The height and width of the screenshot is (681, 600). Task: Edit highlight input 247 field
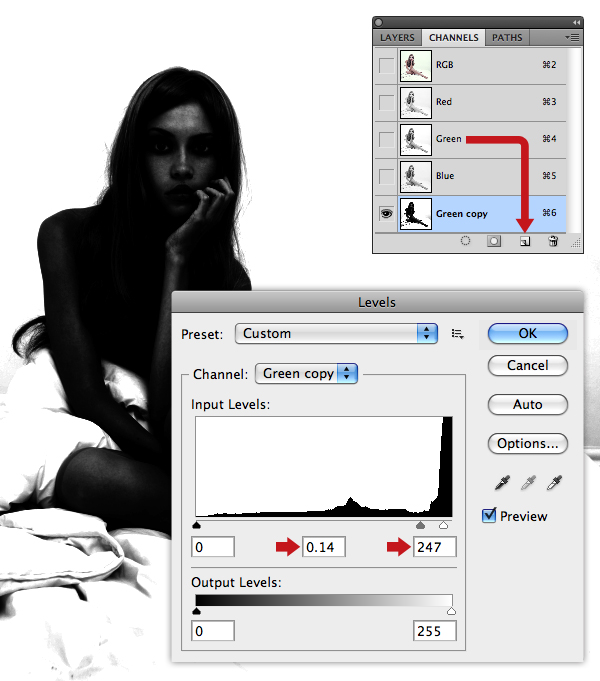pos(435,547)
